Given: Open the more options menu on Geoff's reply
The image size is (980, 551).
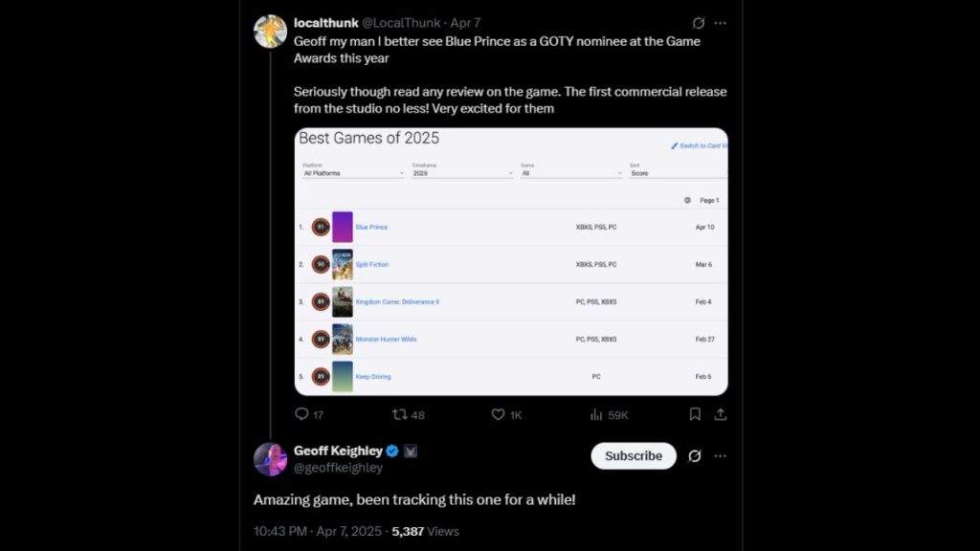Looking at the screenshot, I should pos(720,456).
